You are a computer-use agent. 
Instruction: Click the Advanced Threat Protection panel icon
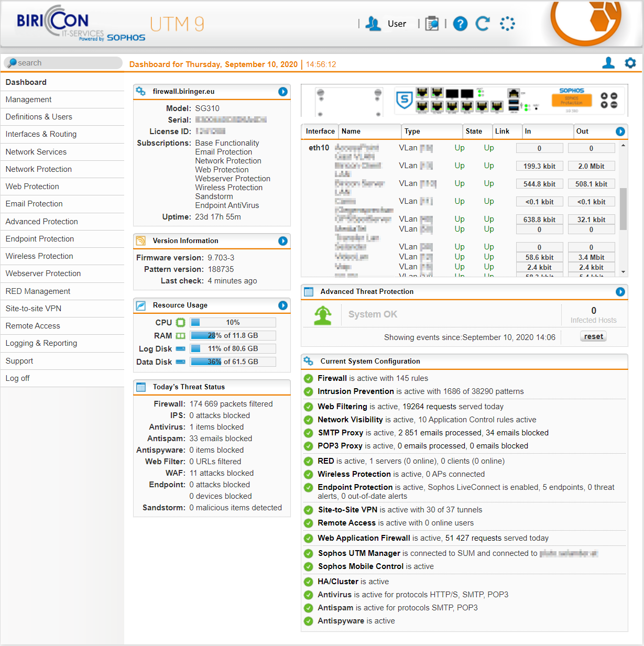tap(309, 291)
